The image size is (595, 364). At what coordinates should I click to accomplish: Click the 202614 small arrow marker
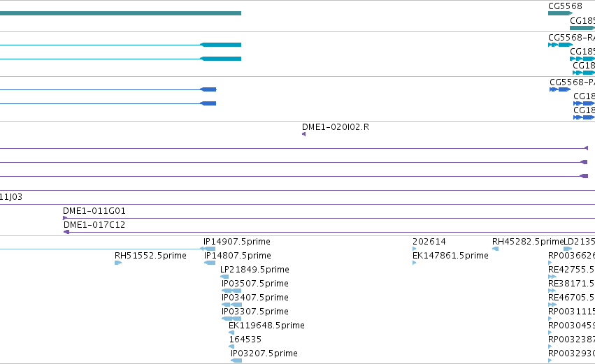pyautogui.click(x=415, y=249)
